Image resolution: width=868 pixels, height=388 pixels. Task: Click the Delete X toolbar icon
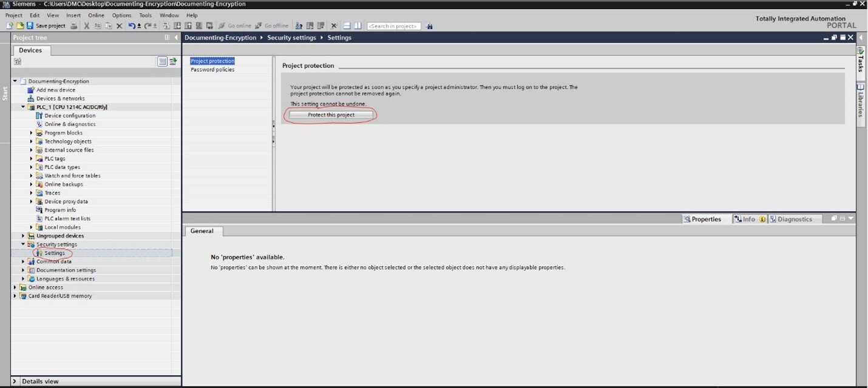tap(119, 26)
